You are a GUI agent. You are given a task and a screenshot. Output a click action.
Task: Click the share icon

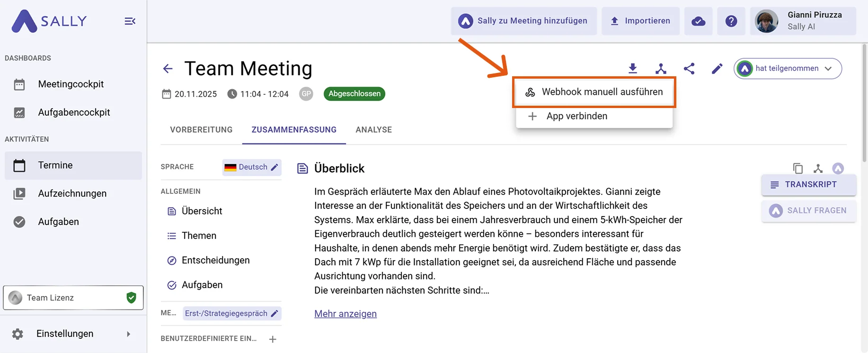click(x=689, y=68)
